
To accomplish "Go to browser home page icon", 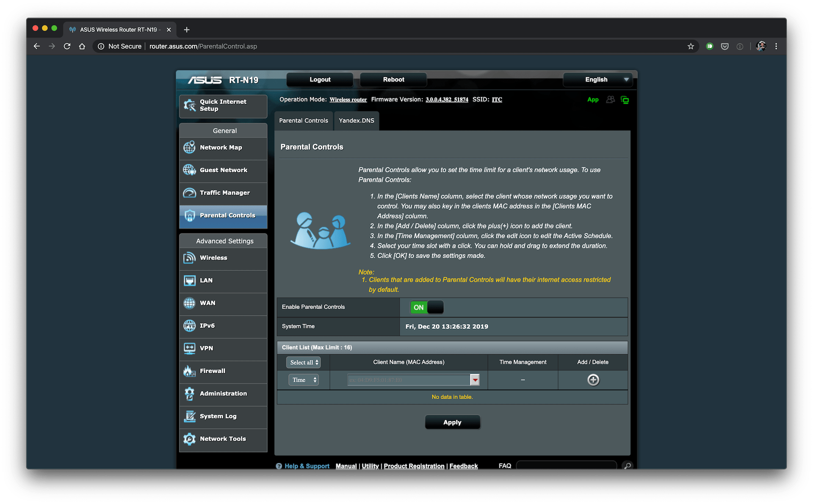I will tap(82, 46).
